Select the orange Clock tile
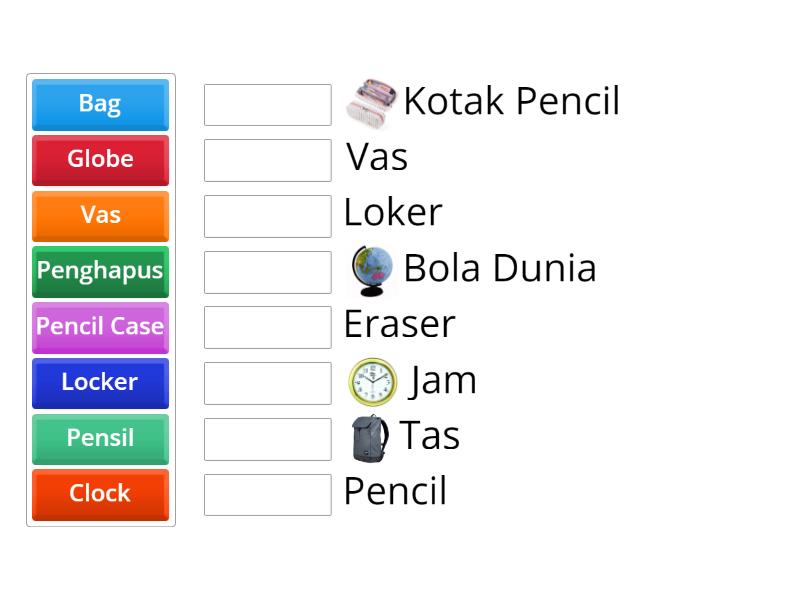Viewport: 800px width, 600px height. [x=100, y=495]
